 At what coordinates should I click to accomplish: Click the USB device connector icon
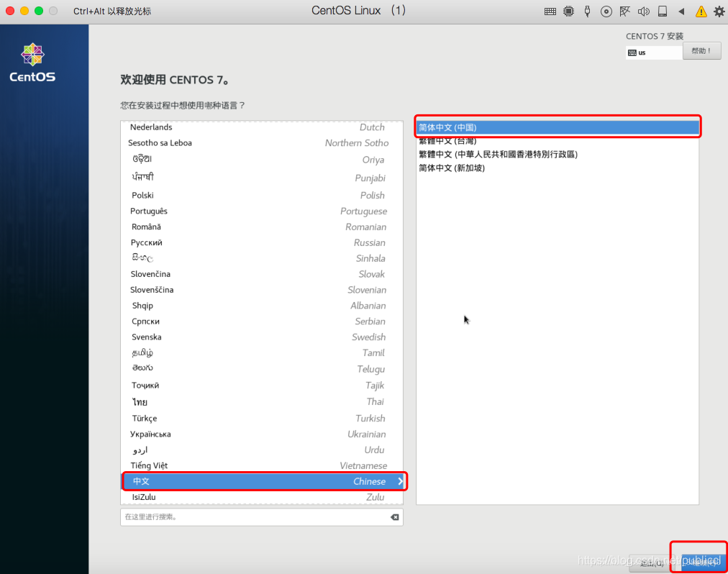pyautogui.click(x=587, y=12)
